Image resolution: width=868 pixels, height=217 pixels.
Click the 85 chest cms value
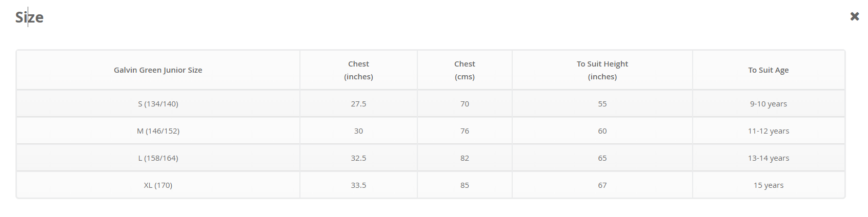[x=465, y=185]
